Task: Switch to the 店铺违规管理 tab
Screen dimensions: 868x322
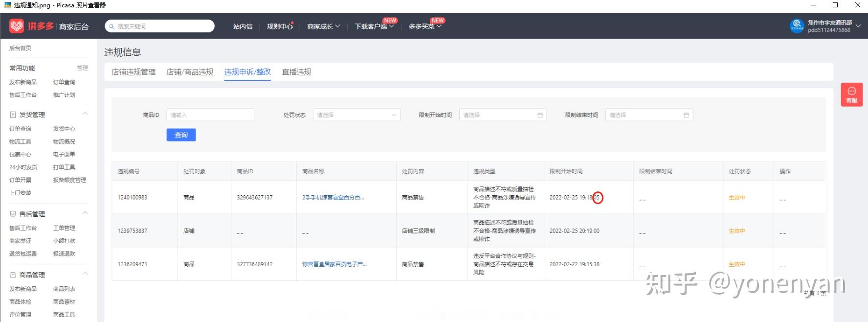Action: tap(134, 72)
